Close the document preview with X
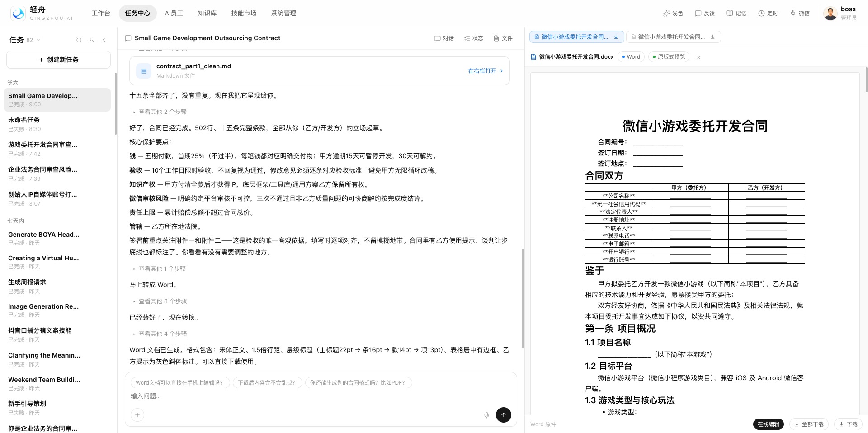The width and height of the screenshot is (868, 433). pyautogui.click(x=698, y=57)
